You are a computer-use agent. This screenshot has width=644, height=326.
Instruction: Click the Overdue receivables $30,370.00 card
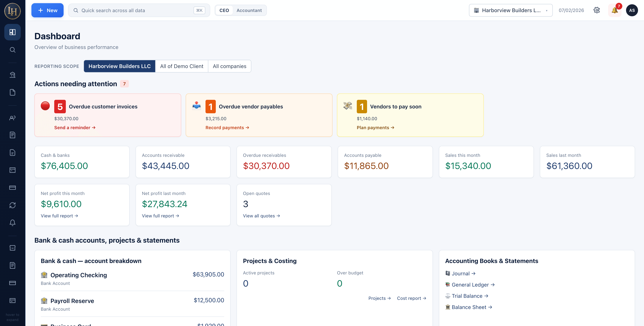(284, 162)
